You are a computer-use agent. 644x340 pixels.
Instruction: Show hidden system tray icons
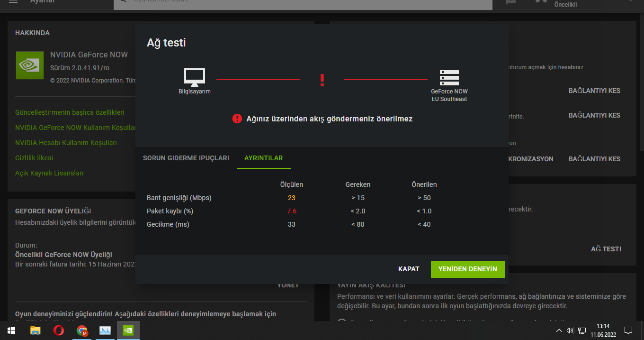point(559,331)
